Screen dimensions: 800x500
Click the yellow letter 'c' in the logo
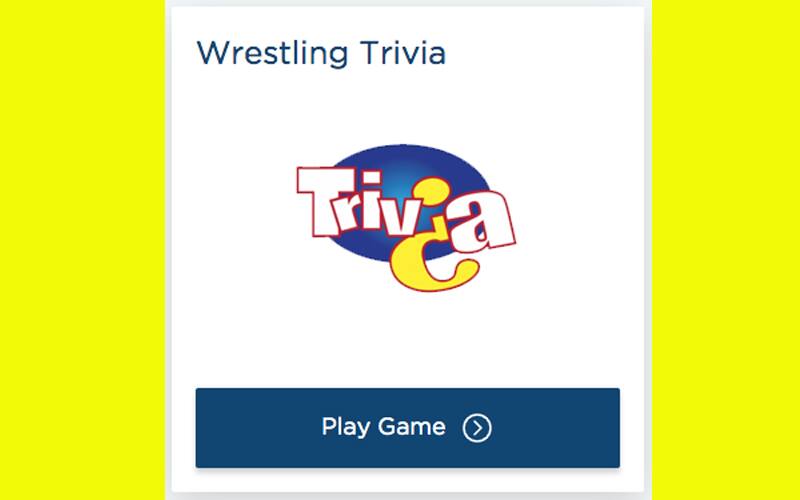tap(416, 266)
